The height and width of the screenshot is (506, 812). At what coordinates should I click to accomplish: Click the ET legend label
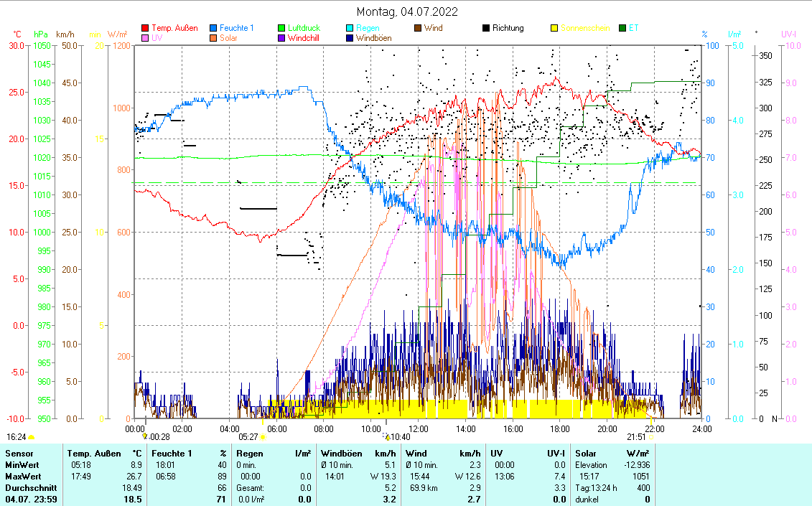[x=633, y=29]
